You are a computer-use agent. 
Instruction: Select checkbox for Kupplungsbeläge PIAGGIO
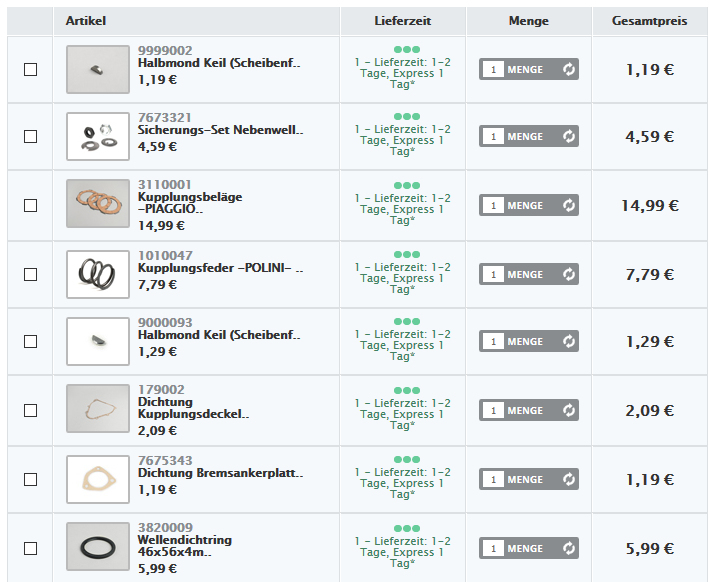pyautogui.click(x=30, y=205)
